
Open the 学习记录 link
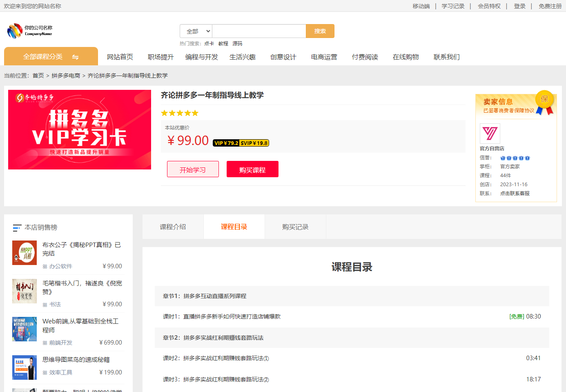point(453,6)
